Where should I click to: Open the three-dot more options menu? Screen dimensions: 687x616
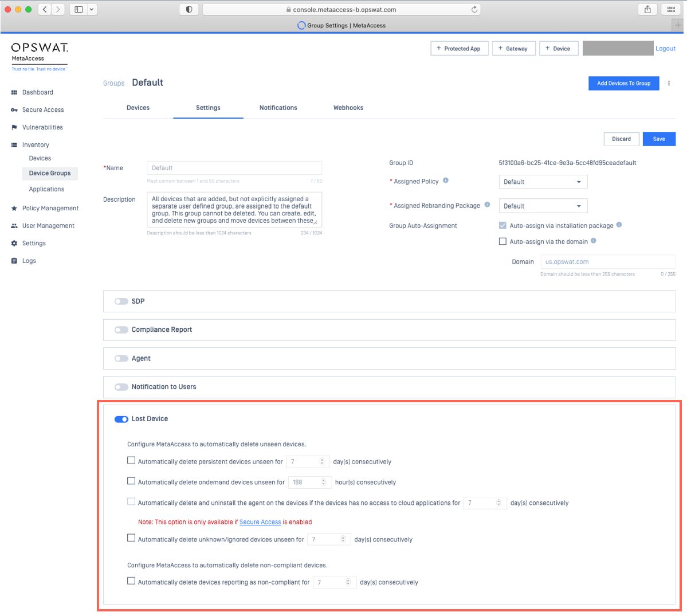(x=669, y=83)
